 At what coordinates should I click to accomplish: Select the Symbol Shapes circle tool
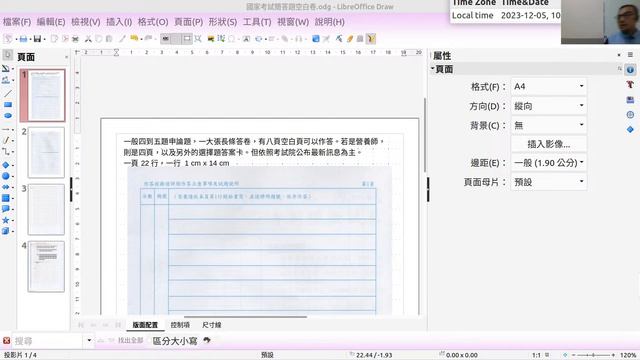6,176
